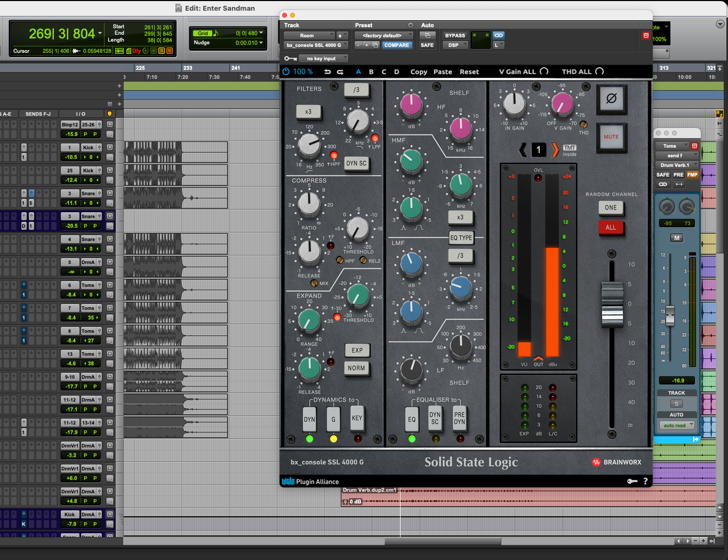Open the Room track selector dropdown
The height and width of the screenshot is (560, 728).
(x=309, y=36)
